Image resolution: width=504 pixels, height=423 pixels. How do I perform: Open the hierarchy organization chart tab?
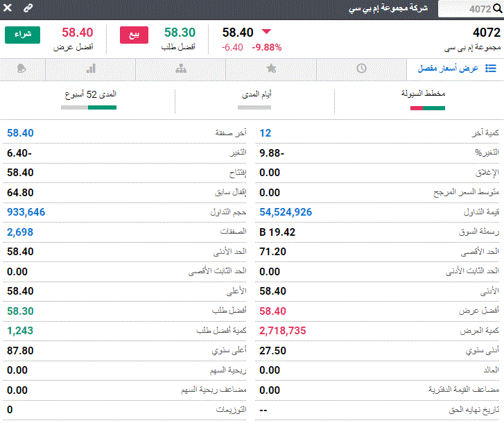click(x=181, y=69)
